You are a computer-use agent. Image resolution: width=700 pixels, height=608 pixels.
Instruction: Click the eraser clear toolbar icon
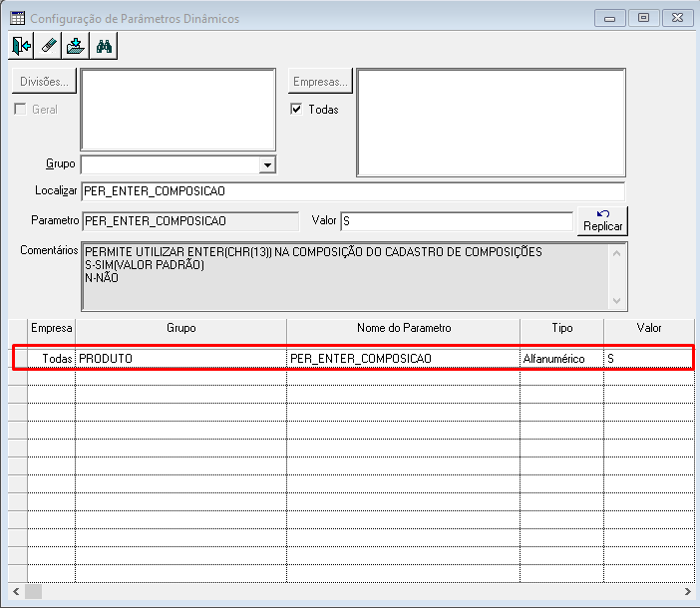[x=48, y=46]
